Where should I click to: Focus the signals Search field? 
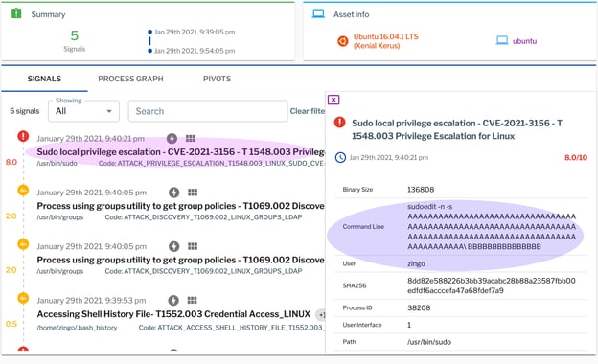(x=208, y=111)
